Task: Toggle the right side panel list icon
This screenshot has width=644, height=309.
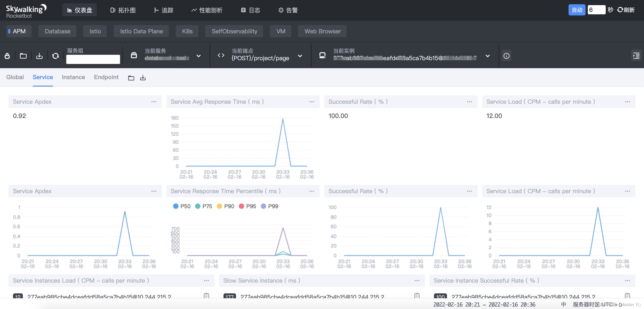Action: click(636, 56)
